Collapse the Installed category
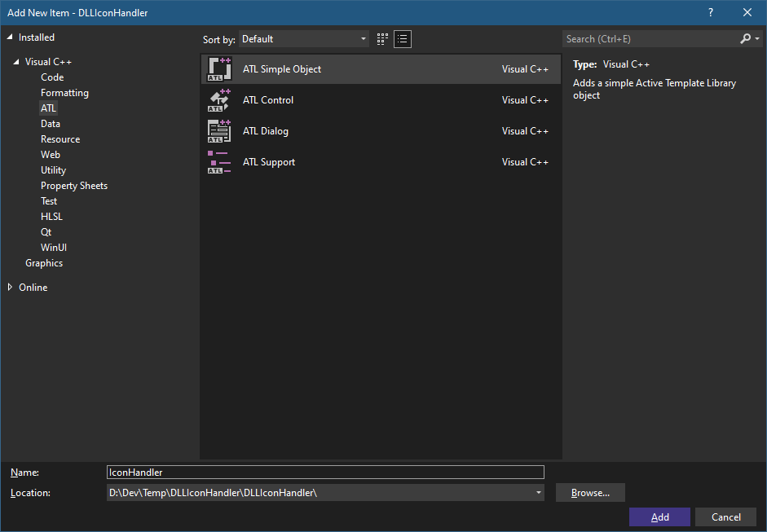Screen dimensions: 767x532 pos(11,37)
